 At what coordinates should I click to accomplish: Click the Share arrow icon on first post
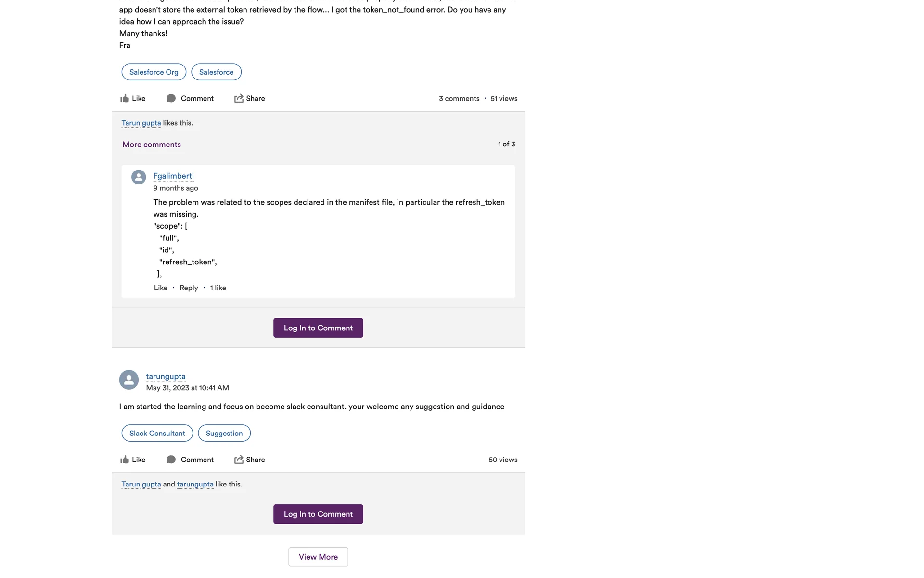(239, 98)
